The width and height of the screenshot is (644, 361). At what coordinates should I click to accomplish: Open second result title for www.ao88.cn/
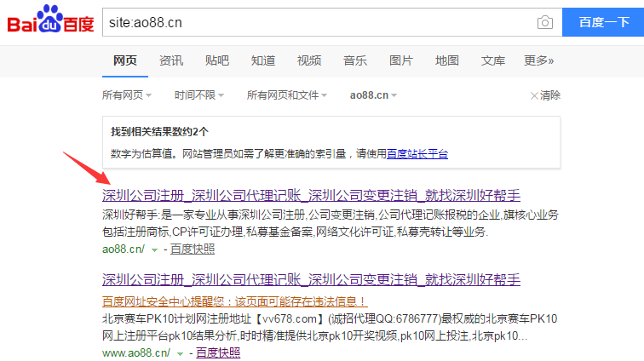pos(311,279)
